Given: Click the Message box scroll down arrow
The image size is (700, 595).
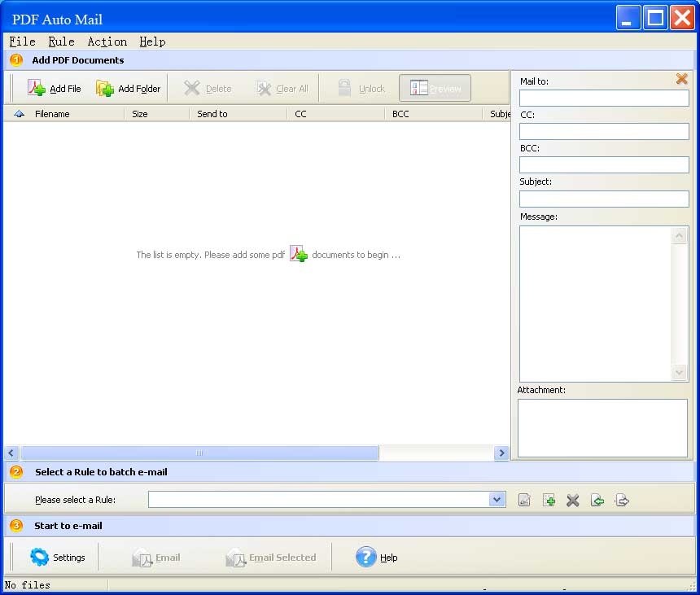Looking at the screenshot, I should click(679, 372).
